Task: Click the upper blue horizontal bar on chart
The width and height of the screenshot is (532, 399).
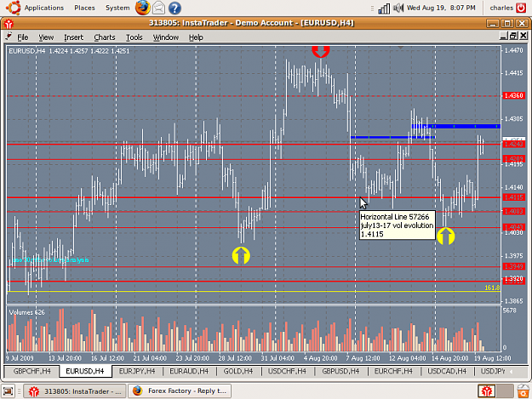Action: pyautogui.click(x=455, y=127)
